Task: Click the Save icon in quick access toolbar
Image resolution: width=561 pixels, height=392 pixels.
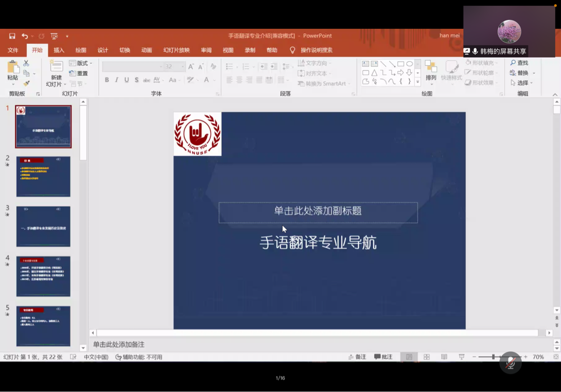Action: tap(12, 36)
